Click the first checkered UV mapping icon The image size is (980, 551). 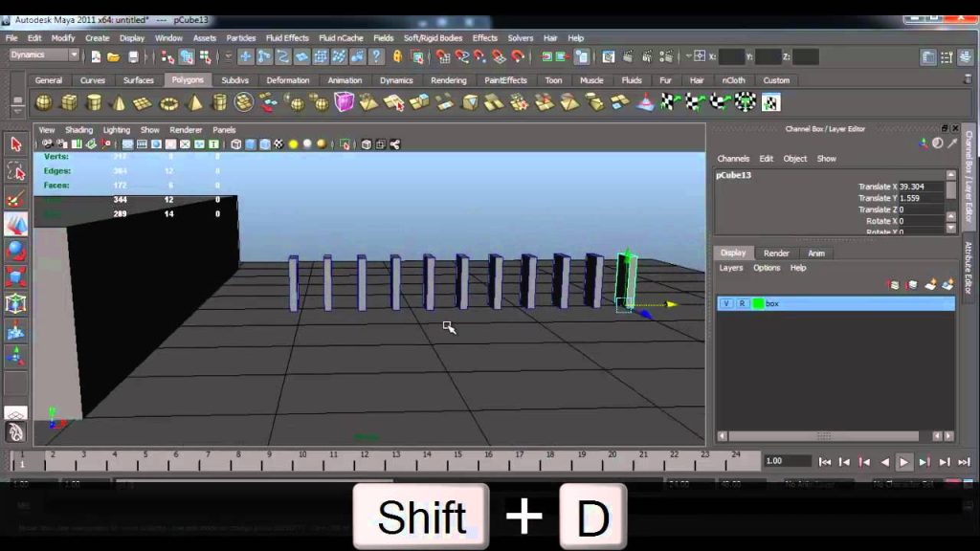pyautogui.click(x=671, y=101)
